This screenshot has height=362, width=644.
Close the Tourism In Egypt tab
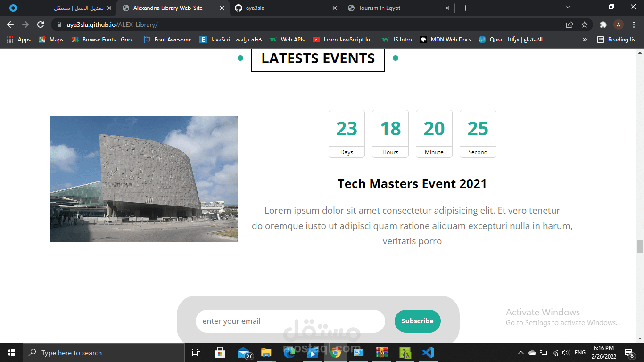447,8
